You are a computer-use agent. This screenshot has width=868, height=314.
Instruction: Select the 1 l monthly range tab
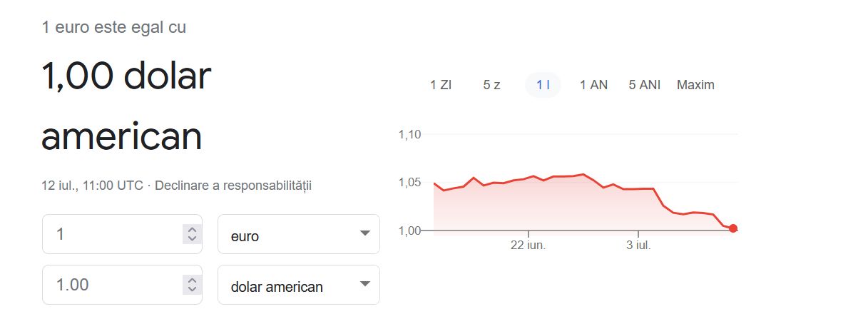543,85
